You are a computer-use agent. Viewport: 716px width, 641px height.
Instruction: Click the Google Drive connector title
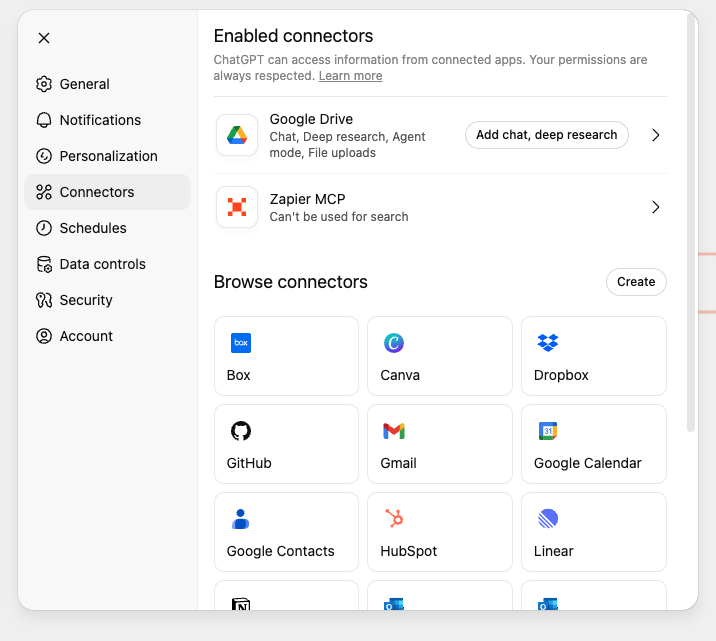(x=311, y=119)
